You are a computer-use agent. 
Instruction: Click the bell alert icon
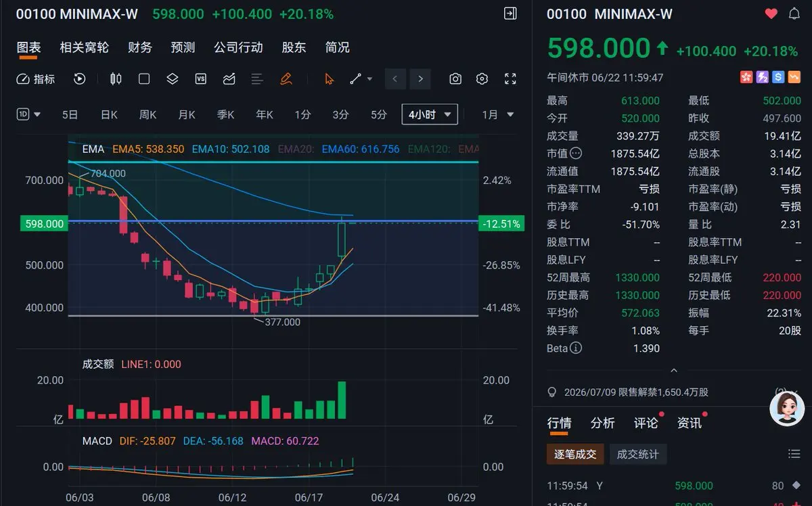[x=794, y=14]
